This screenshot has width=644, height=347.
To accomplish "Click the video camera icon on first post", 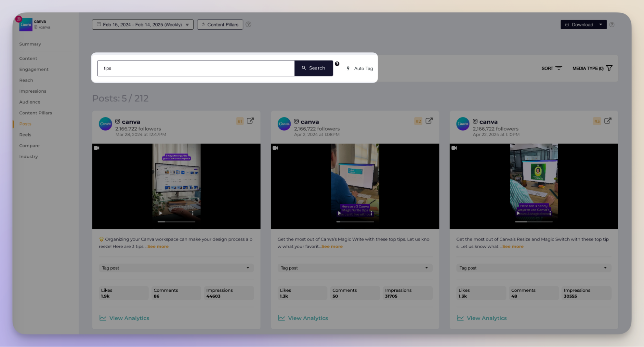I will coord(97,148).
